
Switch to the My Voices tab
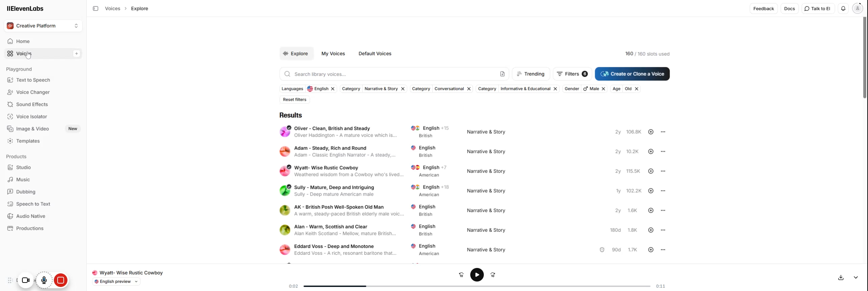point(333,54)
